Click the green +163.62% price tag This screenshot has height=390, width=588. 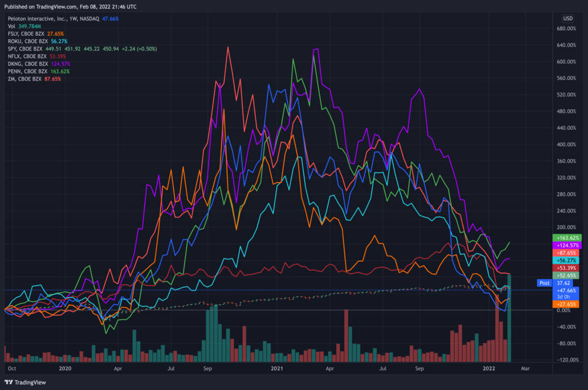pos(567,237)
